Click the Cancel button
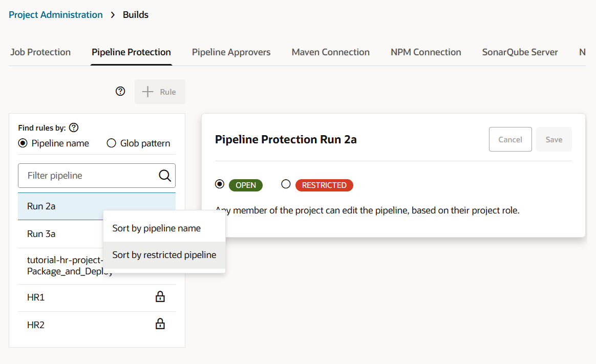This screenshot has width=596, height=364. click(510, 139)
